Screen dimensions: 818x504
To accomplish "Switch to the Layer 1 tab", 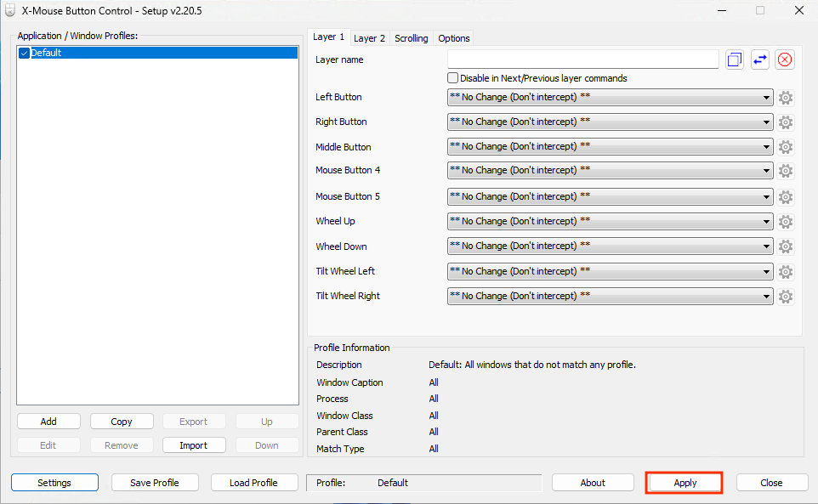I will [x=329, y=37].
